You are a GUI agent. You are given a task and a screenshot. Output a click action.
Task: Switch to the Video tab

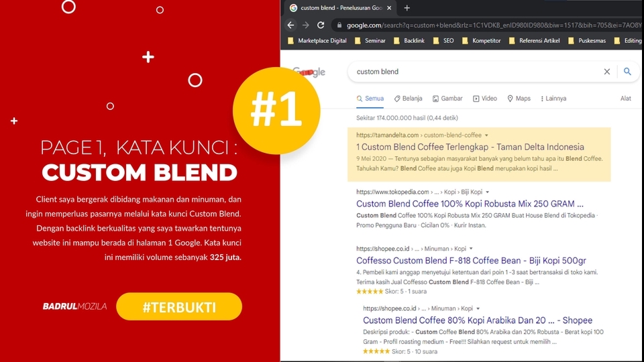484,99
